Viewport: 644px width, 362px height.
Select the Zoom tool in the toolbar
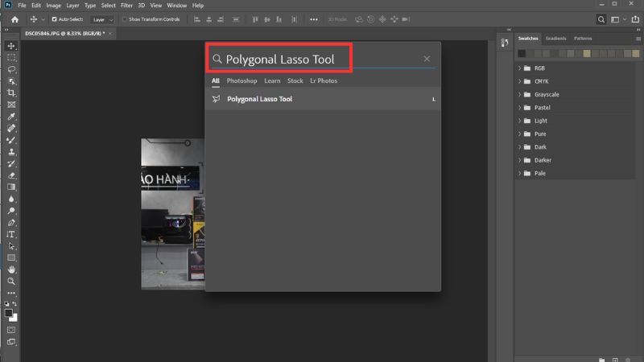[x=11, y=282]
